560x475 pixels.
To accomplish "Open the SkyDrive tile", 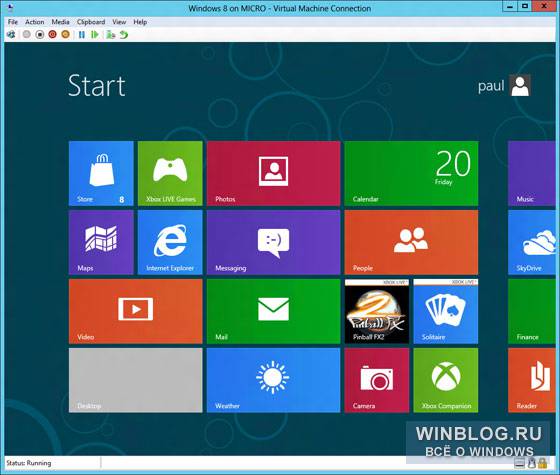I will pyautogui.click(x=532, y=242).
